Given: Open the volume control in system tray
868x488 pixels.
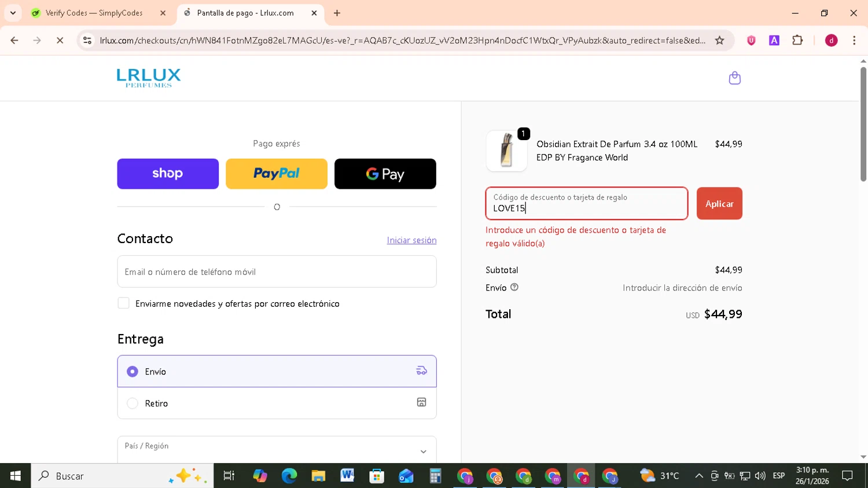Looking at the screenshot, I should point(760,476).
